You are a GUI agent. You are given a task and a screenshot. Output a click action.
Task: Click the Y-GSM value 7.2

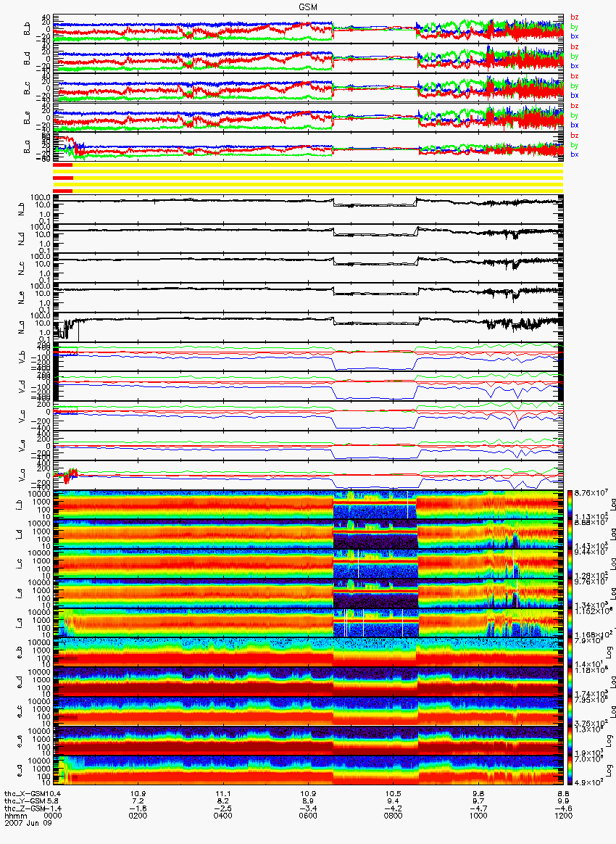pos(138,801)
